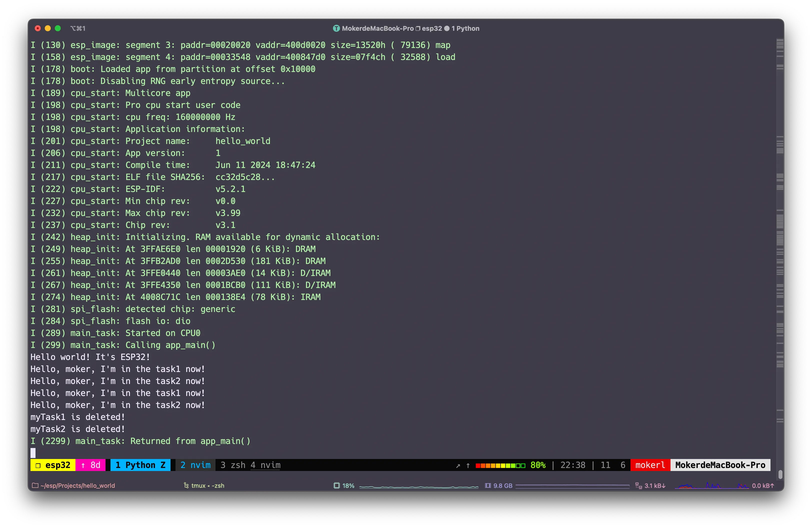Click the 'flash io: dio' log line
This screenshot has height=528, width=812.
coord(110,321)
